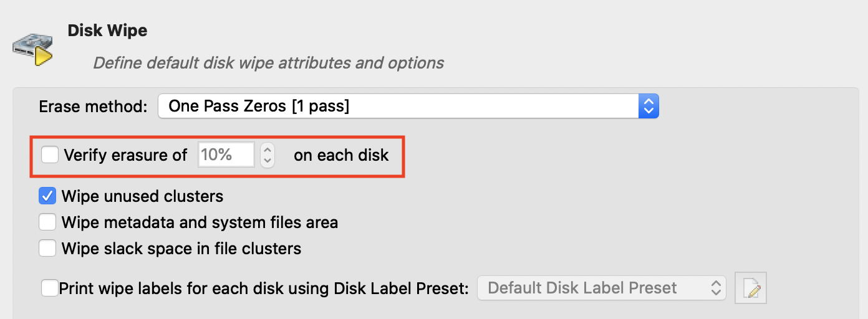Toggle Print wipe labels for each disk
Screen dimensions: 868x319
click(x=49, y=288)
